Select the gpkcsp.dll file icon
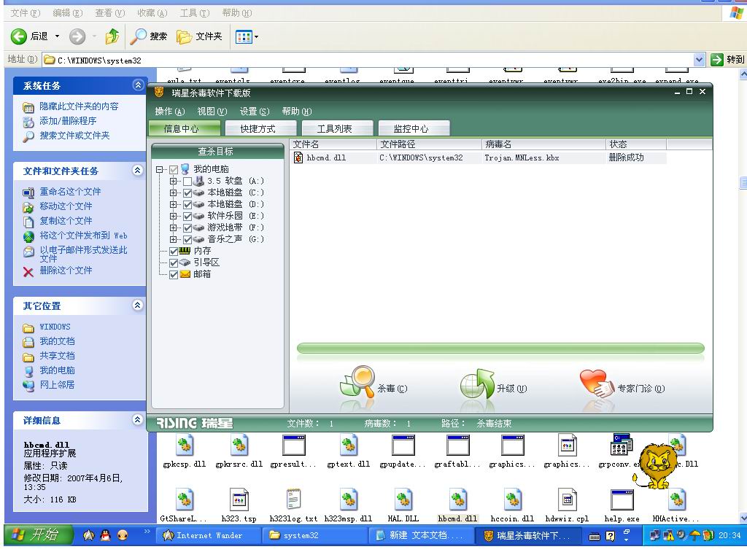This screenshot has height=560, width=747. click(185, 446)
